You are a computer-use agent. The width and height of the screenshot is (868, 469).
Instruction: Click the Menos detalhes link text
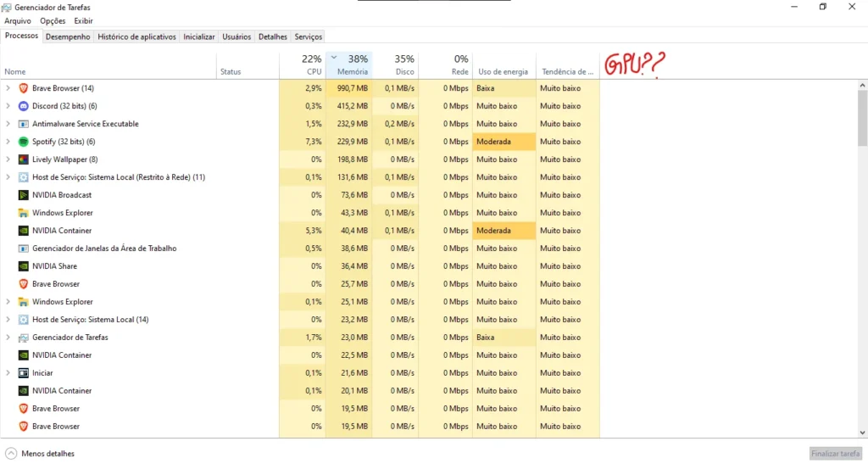pos(47,454)
